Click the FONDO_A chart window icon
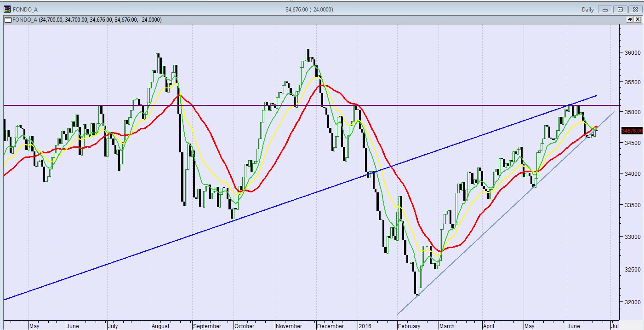The height and width of the screenshot is (330, 644). pyautogui.click(x=6, y=9)
